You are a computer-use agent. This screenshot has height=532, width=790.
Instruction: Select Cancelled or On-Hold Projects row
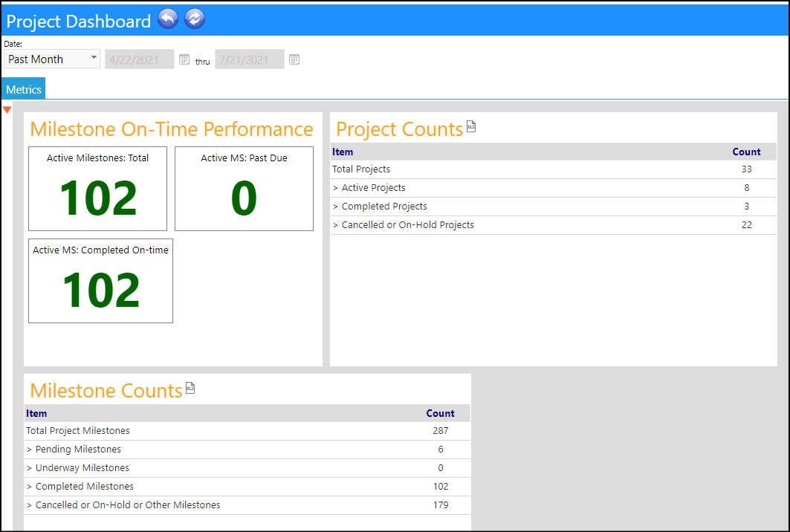pyautogui.click(x=553, y=225)
